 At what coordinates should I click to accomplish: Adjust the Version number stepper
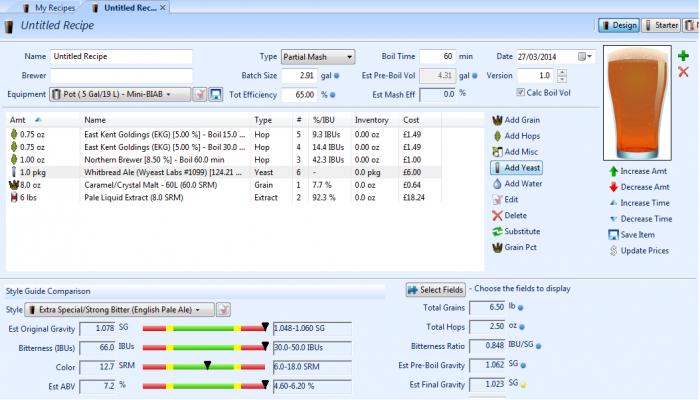tap(562, 75)
